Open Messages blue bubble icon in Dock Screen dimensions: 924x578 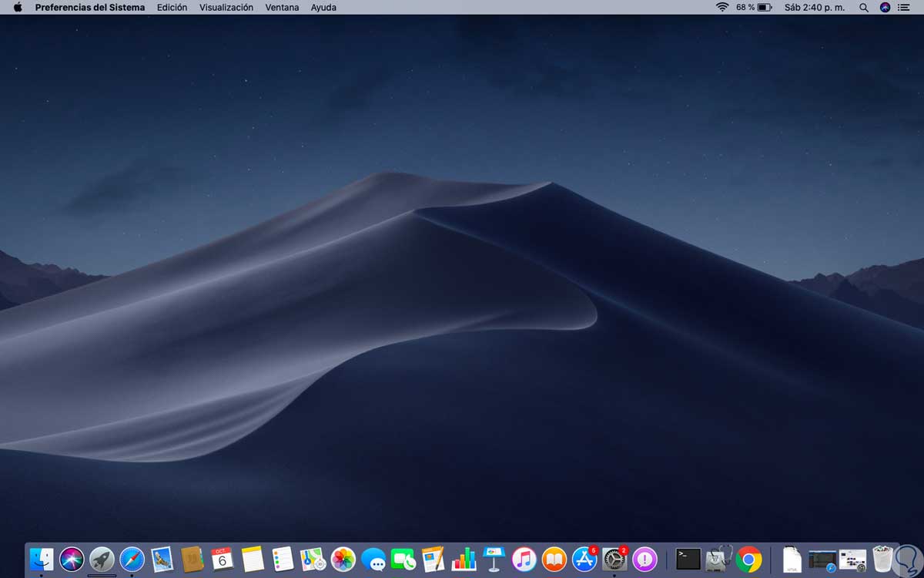tap(373, 560)
